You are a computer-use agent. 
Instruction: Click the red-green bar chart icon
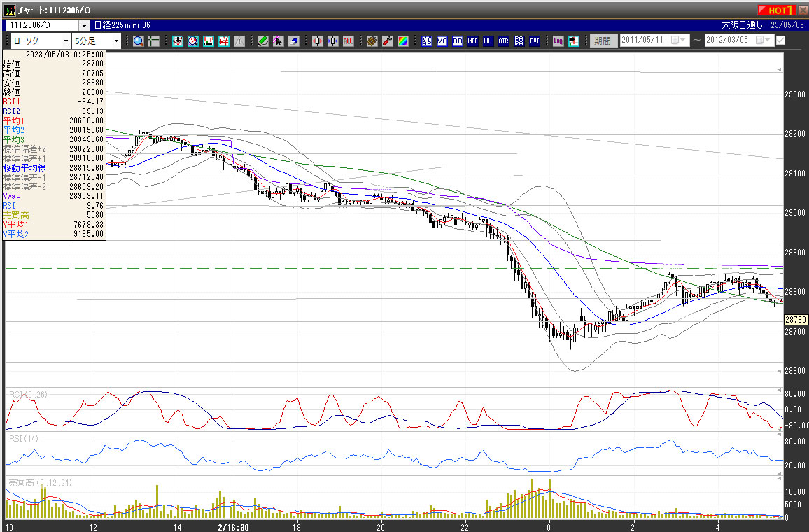click(x=209, y=41)
